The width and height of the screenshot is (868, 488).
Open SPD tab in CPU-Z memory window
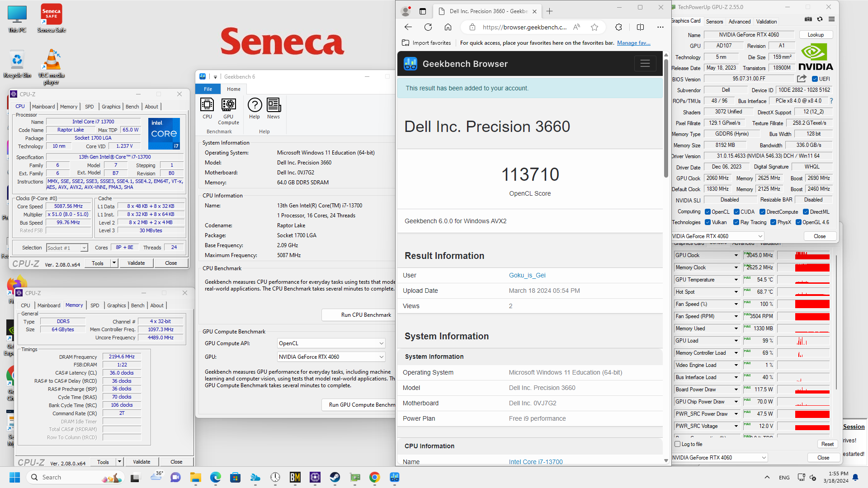pos(94,305)
